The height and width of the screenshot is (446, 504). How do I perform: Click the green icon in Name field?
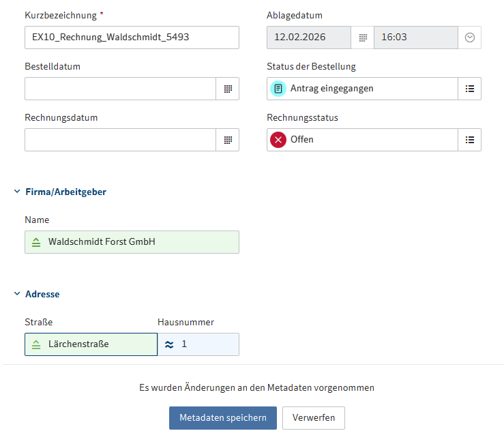[36, 242]
